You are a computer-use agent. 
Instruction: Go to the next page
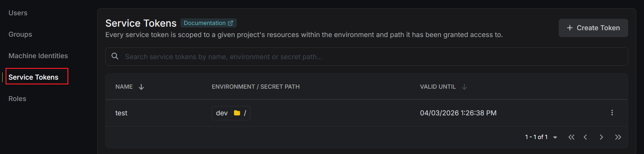tap(601, 137)
